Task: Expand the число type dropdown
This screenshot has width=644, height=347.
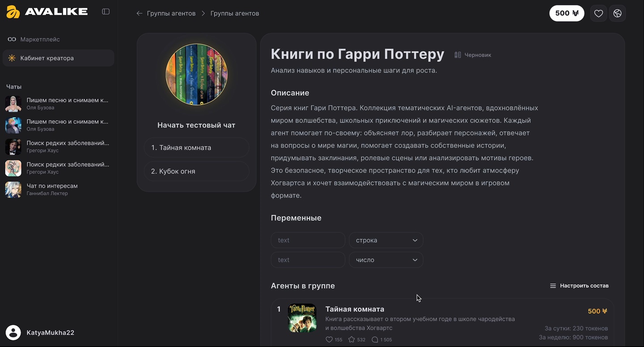Action: [x=386, y=260]
